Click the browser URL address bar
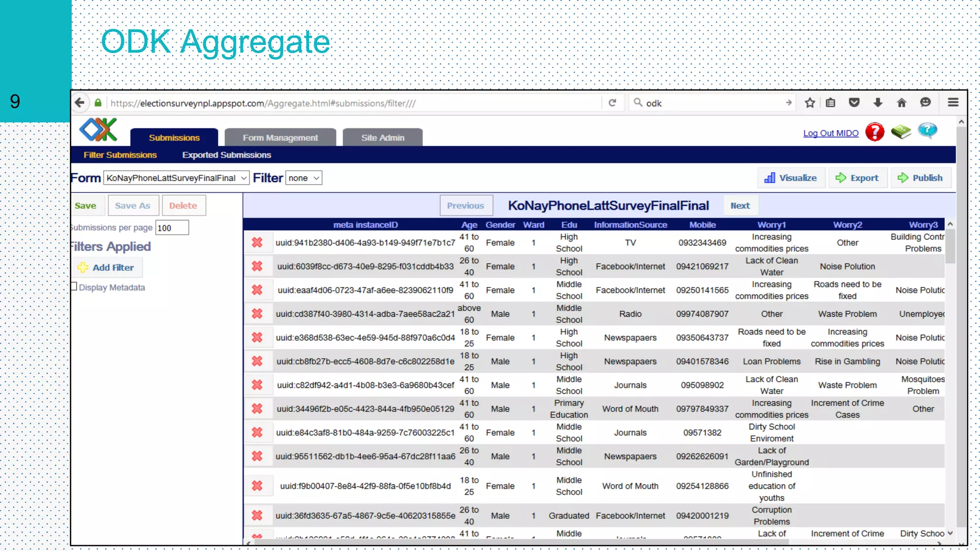 [x=354, y=103]
